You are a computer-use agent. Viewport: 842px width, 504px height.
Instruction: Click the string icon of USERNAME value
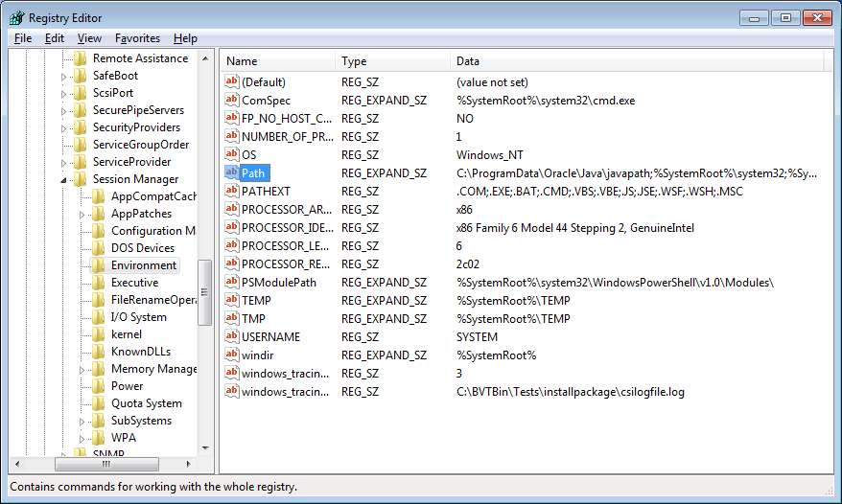coord(231,337)
